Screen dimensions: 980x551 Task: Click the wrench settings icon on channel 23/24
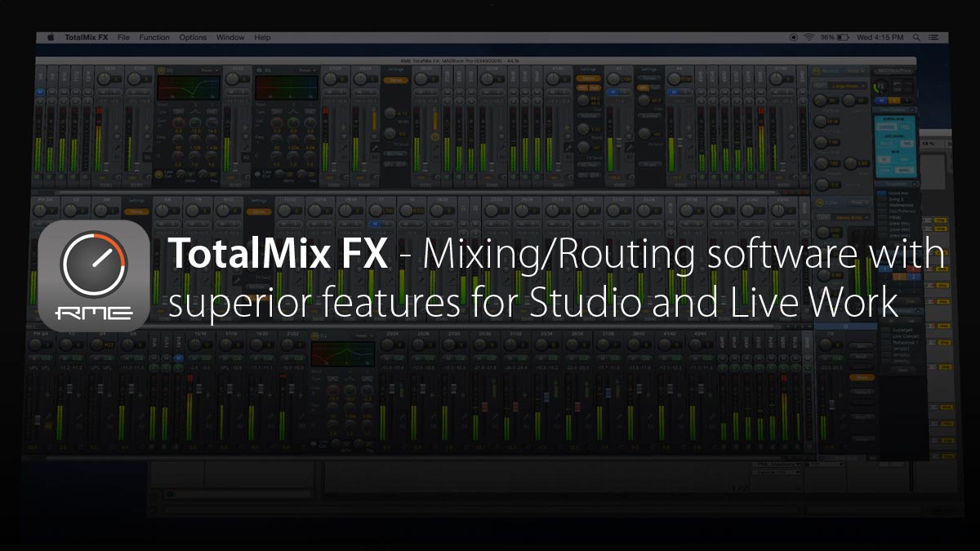point(375,147)
